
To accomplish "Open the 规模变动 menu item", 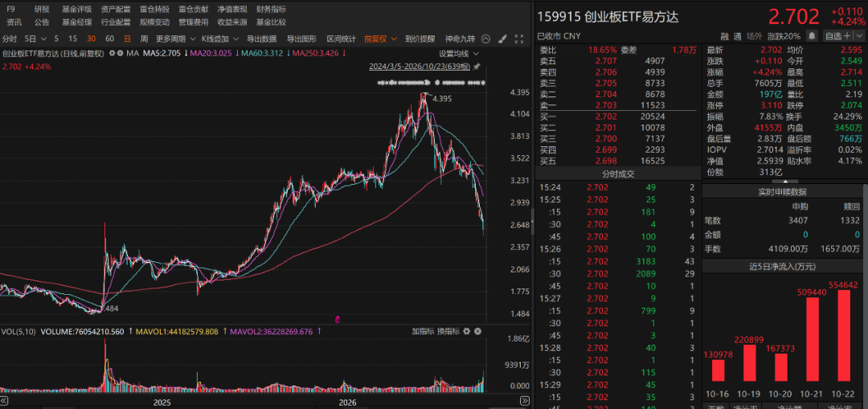I will (155, 22).
